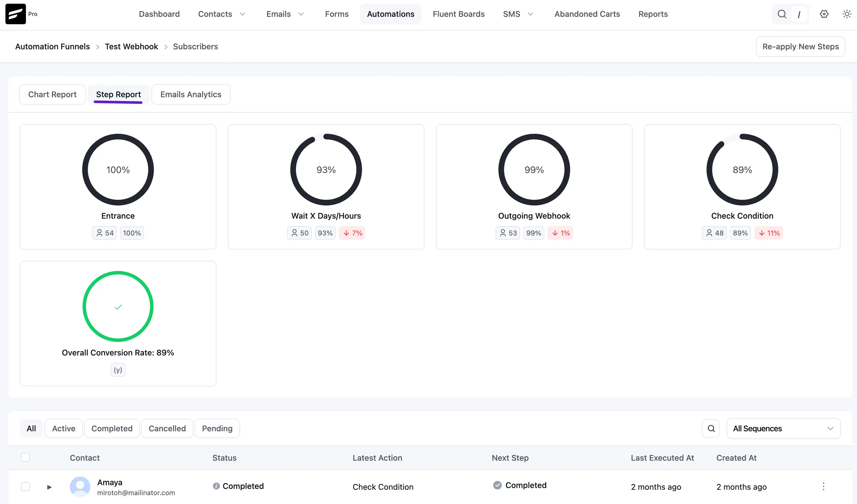The width and height of the screenshot is (857, 504).
Task: Click Wait X Days 50 contacts badge
Action: coord(299,233)
